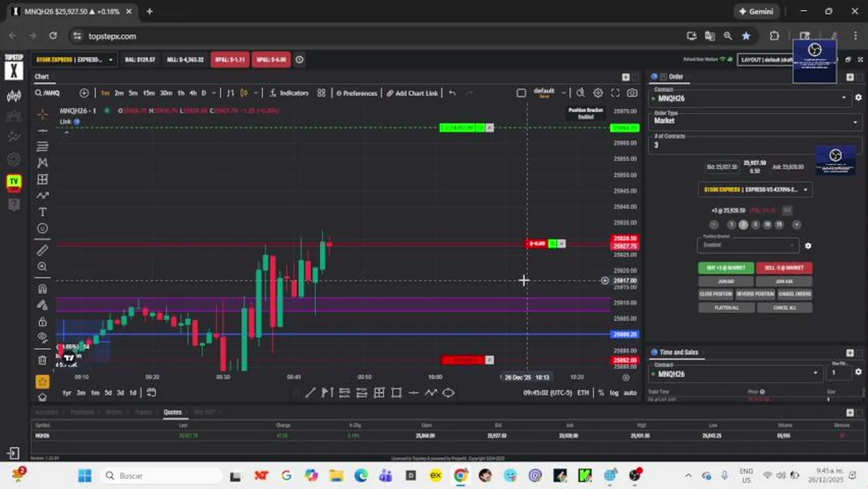868x489 pixels.
Task: Click SELL -3 @ MARKET
Action: click(x=784, y=268)
